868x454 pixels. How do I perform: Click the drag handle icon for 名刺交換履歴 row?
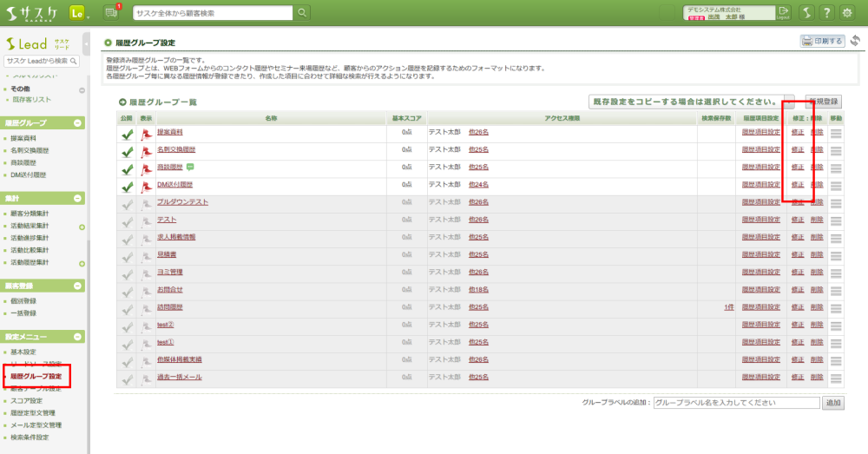pyautogui.click(x=836, y=151)
